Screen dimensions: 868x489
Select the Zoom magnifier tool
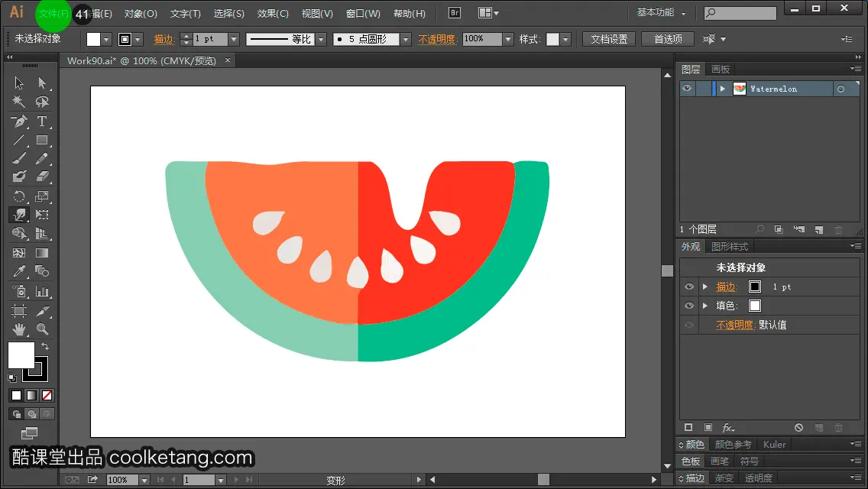point(42,329)
